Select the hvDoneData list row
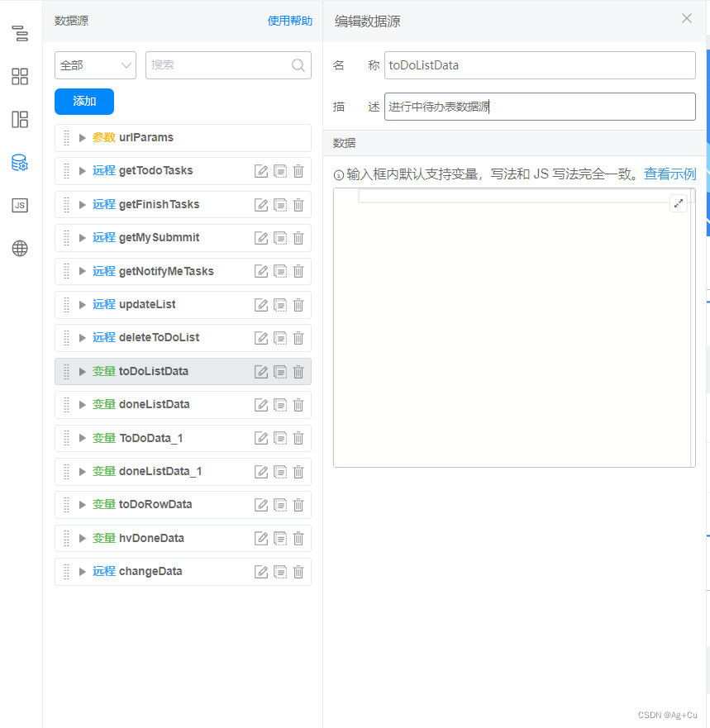710x728 pixels. click(183, 539)
